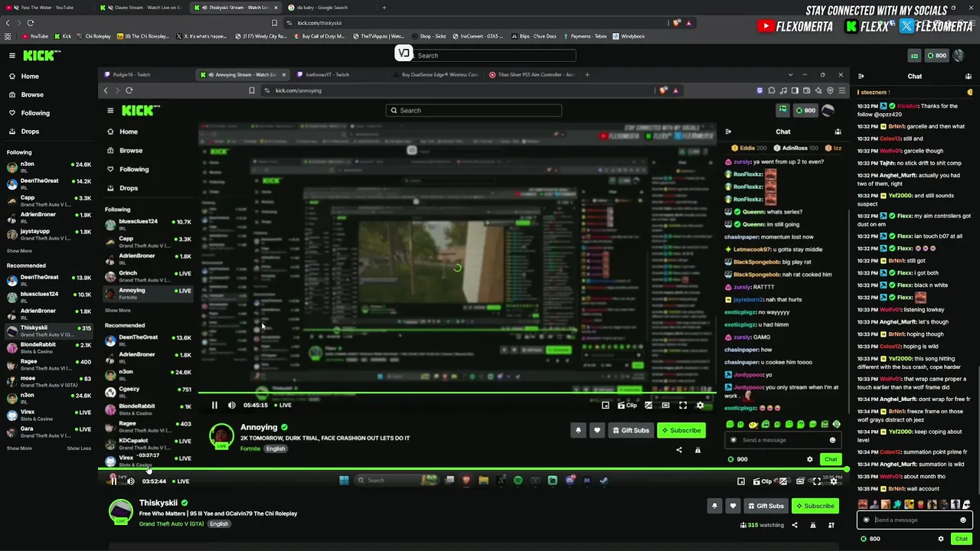Open the YouTube bookmark

[35, 36]
